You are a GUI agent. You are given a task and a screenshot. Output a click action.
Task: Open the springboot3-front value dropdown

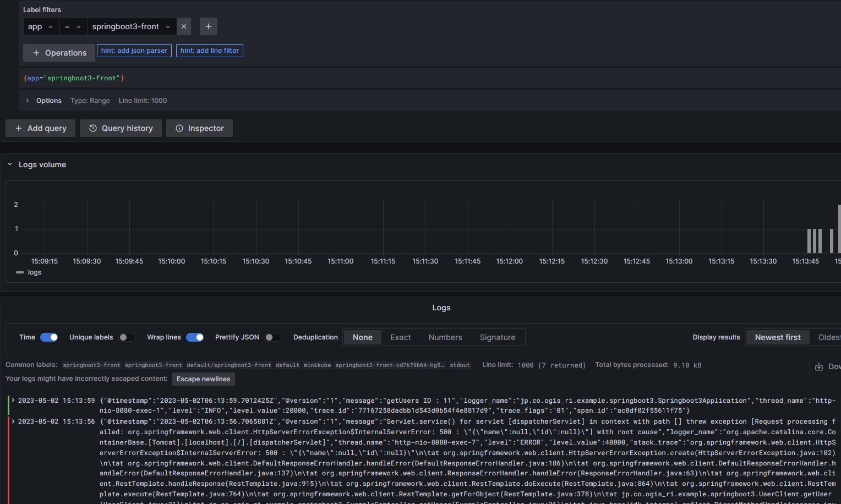(132, 26)
